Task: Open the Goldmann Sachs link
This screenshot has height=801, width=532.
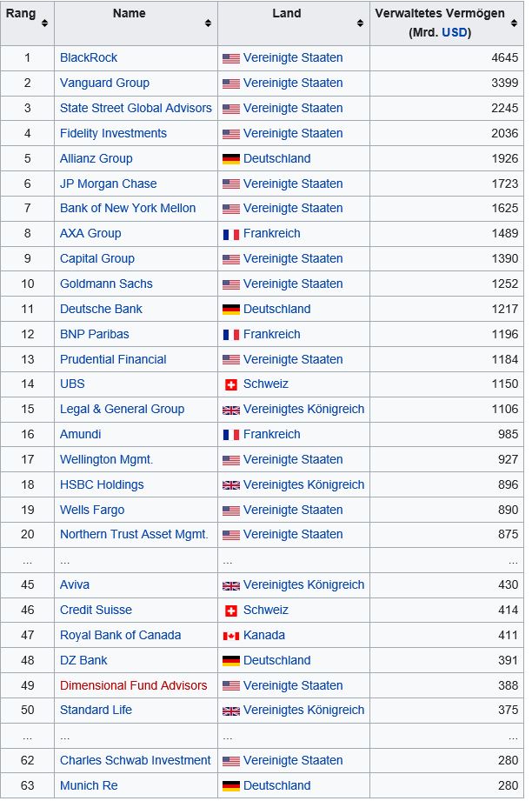Action: (106, 284)
